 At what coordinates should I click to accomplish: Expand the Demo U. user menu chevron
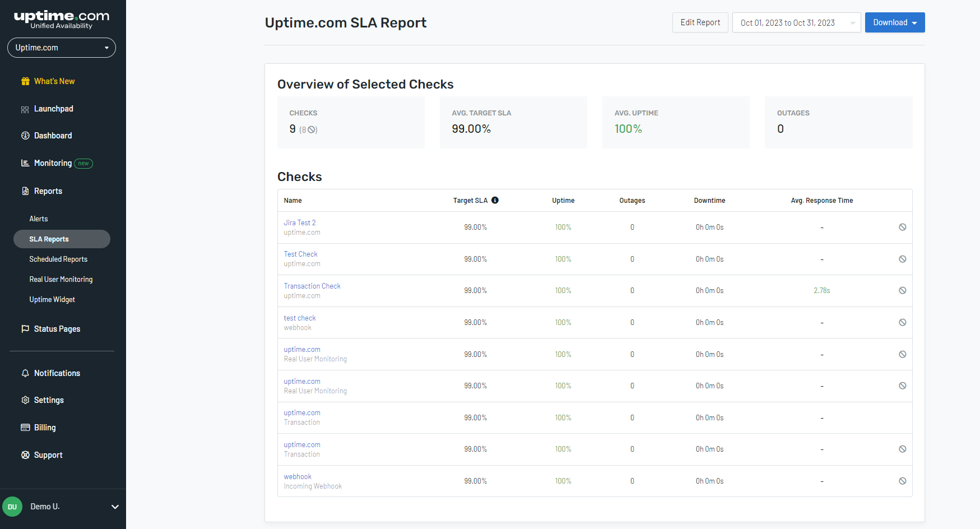(115, 507)
